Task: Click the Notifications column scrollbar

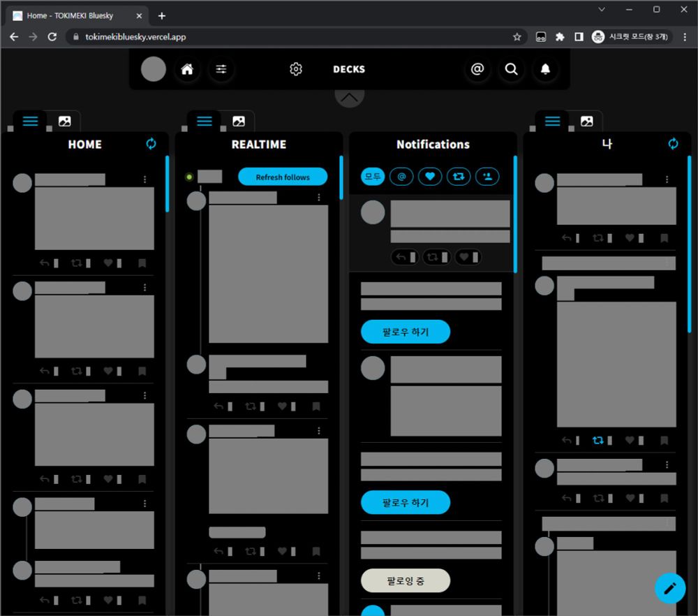Action: [x=515, y=214]
